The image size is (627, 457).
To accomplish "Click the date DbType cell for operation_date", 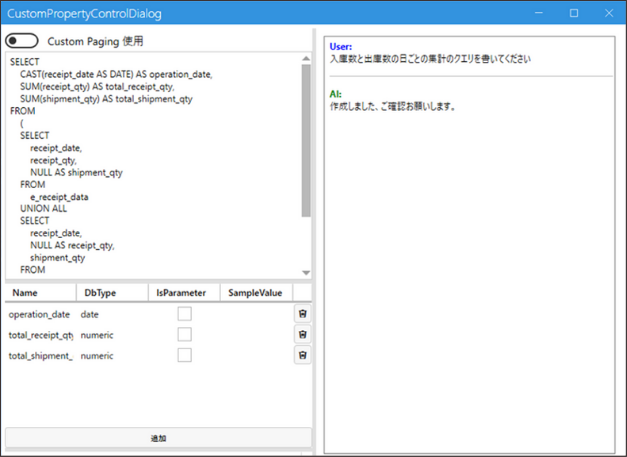I will point(90,314).
